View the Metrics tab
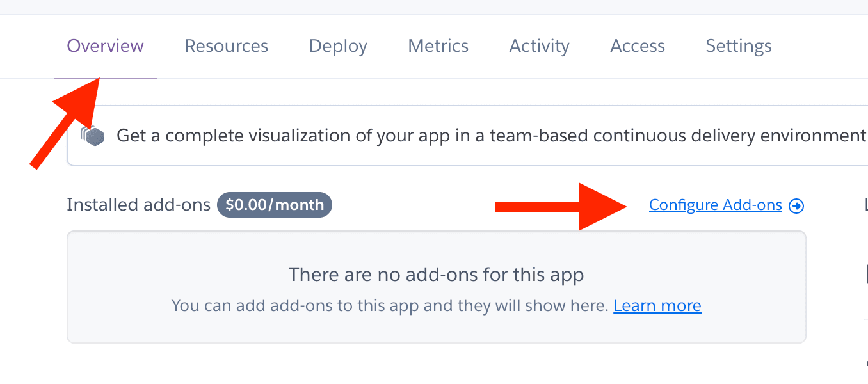 [438, 46]
